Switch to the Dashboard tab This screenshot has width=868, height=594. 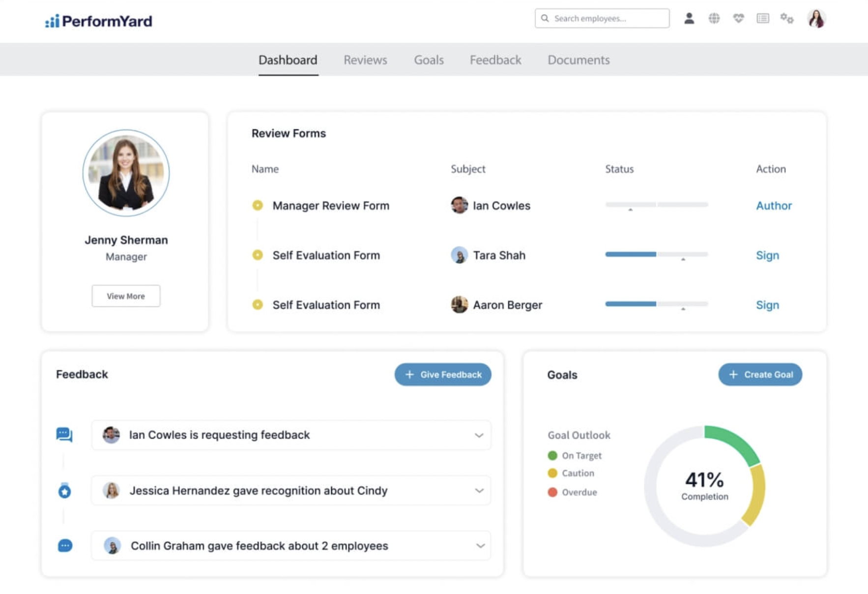[x=288, y=60]
